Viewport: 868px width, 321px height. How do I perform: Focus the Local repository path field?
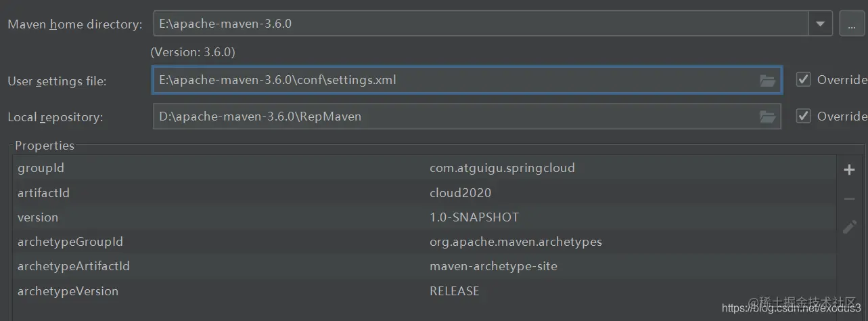[467, 116]
